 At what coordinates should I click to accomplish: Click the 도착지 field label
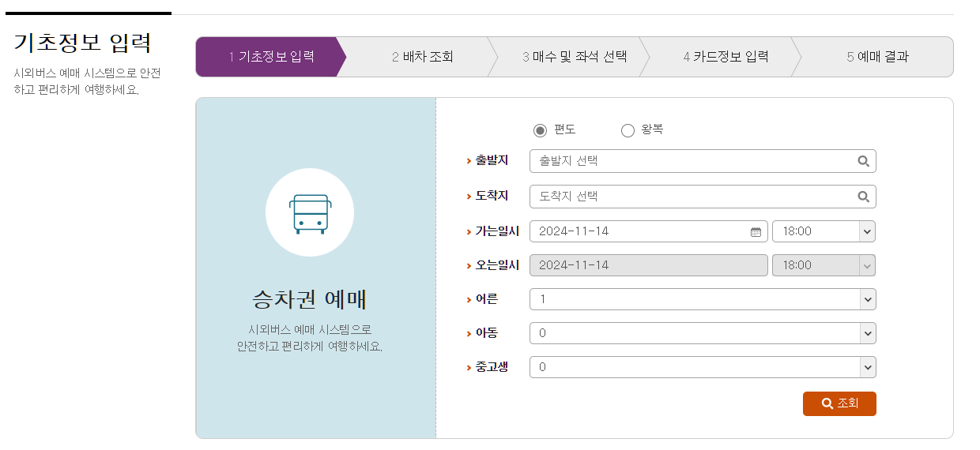[x=492, y=196]
